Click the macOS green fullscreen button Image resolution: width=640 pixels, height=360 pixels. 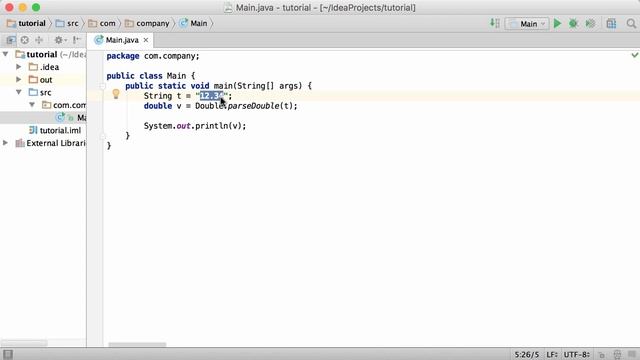[36, 7]
